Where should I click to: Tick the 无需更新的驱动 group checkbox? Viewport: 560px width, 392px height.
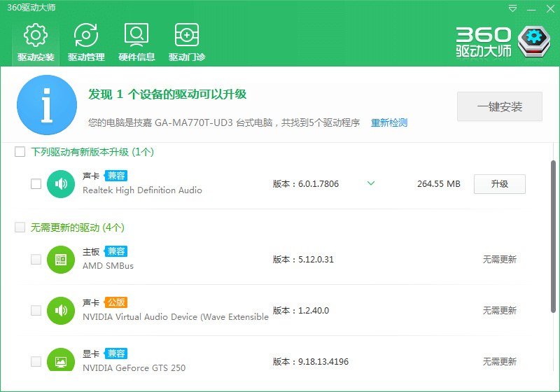coord(20,227)
